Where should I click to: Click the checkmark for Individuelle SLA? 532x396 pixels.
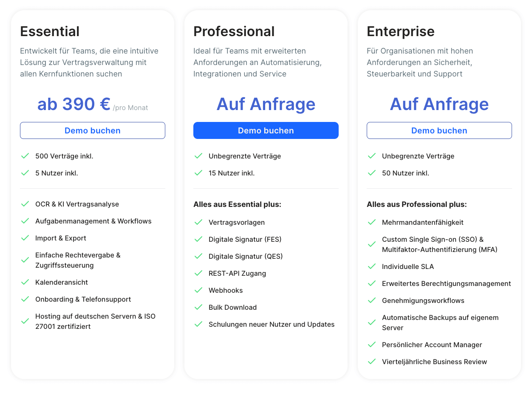(372, 266)
